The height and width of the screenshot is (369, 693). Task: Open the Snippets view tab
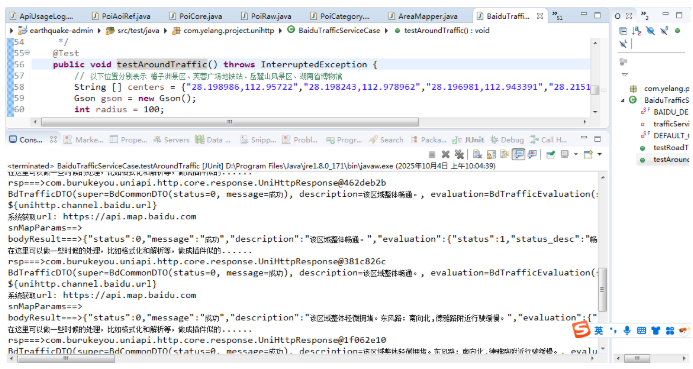[259, 140]
